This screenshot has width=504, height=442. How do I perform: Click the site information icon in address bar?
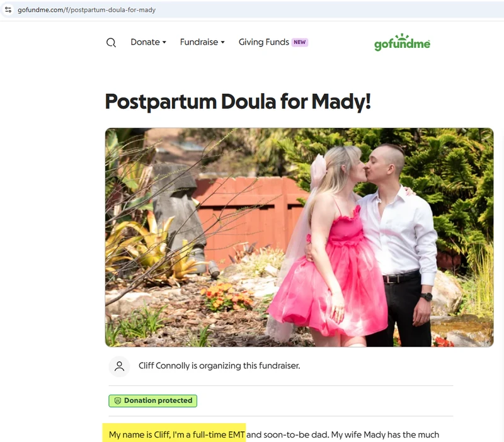8,9
